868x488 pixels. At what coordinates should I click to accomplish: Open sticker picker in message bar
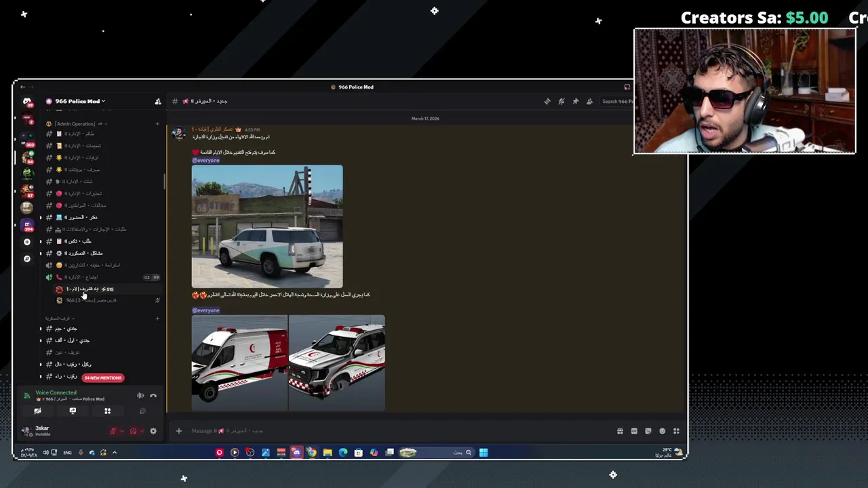(648, 431)
